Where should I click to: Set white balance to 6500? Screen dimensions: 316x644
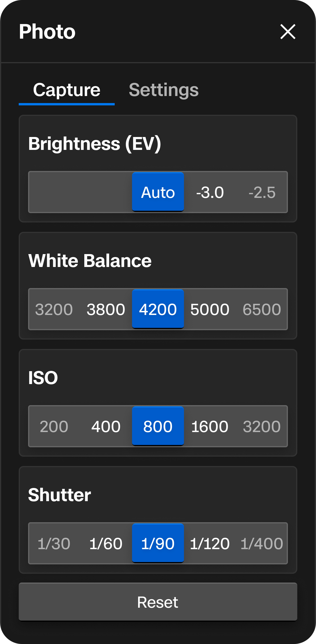pyautogui.click(x=262, y=309)
